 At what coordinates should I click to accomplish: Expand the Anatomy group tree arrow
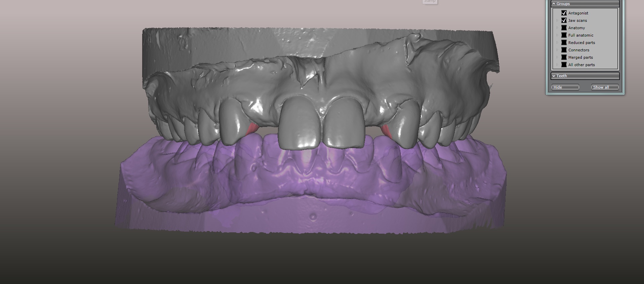pos(557,28)
